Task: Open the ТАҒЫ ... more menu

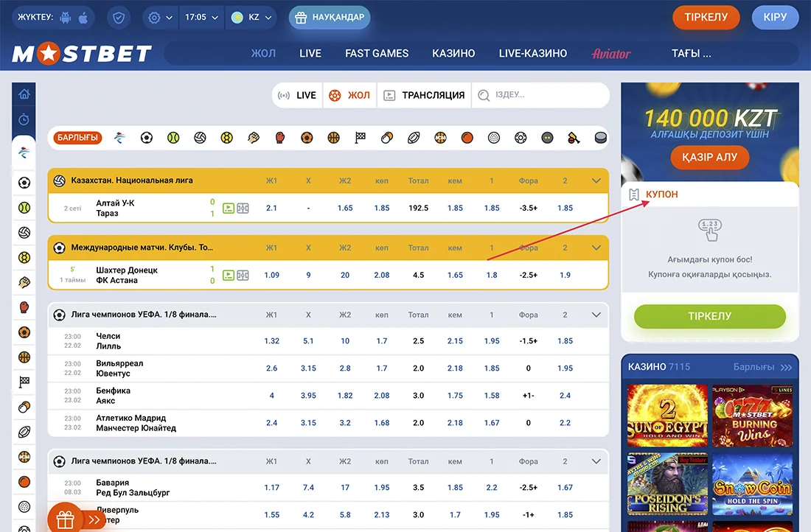Action: click(691, 53)
